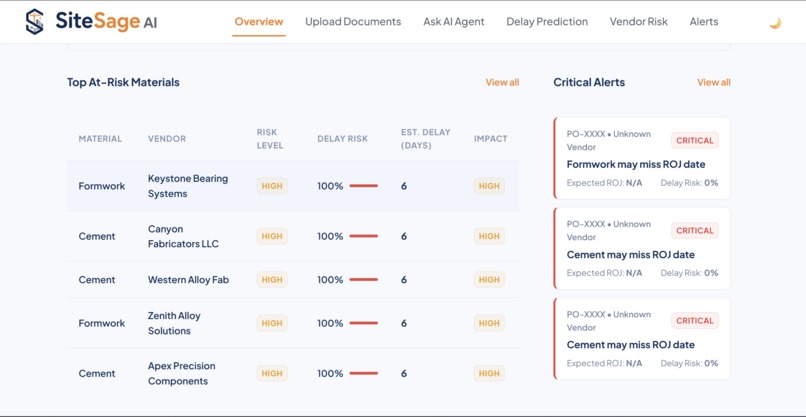The width and height of the screenshot is (806, 417).
Task: Click Formwork in Zenith Alloy row
Action: click(x=102, y=323)
